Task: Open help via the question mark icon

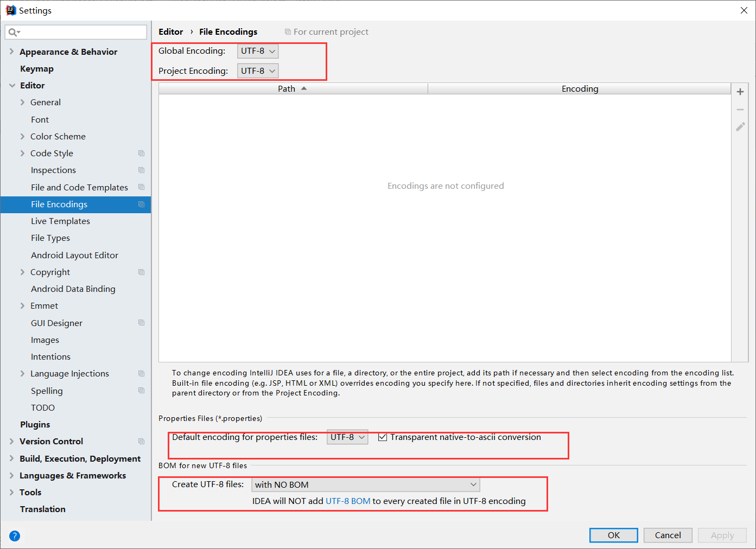Action: (x=15, y=536)
